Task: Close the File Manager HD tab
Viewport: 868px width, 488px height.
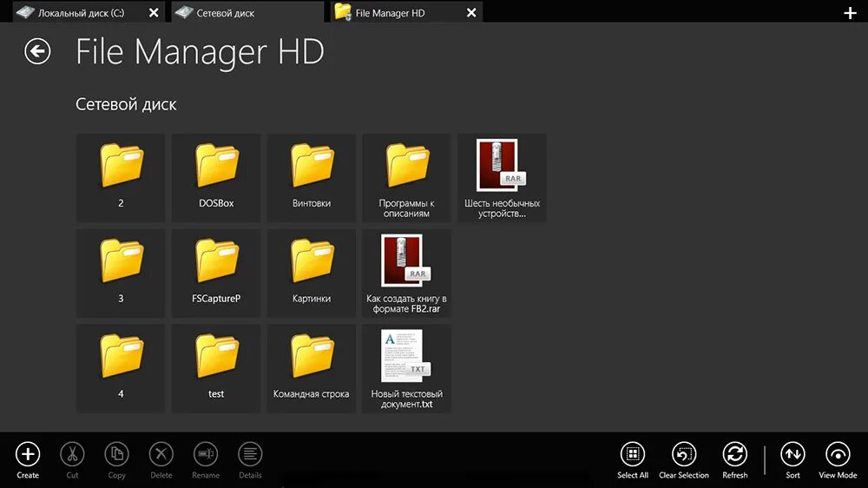Action: point(471,13)
